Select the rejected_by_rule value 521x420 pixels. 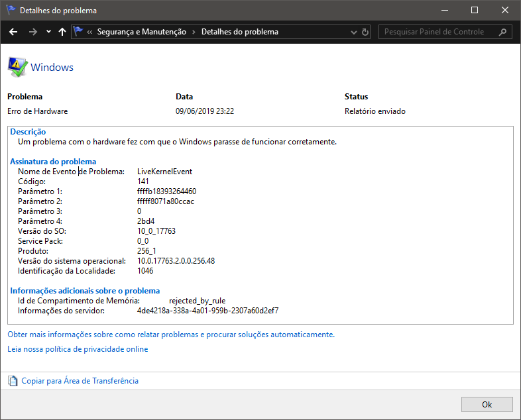click(x=198, y=301)
